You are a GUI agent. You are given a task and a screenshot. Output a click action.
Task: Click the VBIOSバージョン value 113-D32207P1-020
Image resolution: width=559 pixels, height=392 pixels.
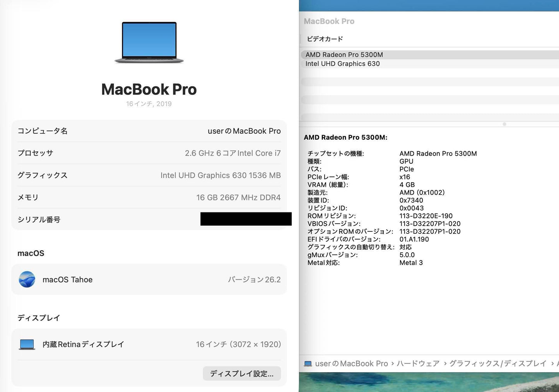pos(430,224)
